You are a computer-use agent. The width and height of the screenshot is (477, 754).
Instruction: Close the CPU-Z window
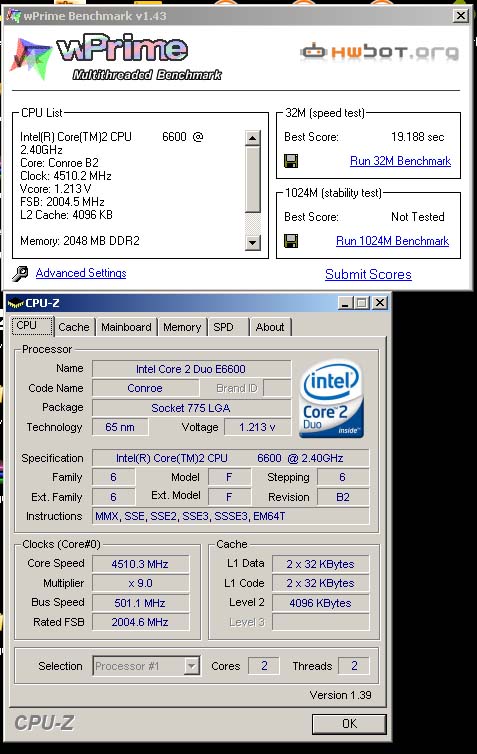coord(380,303)
